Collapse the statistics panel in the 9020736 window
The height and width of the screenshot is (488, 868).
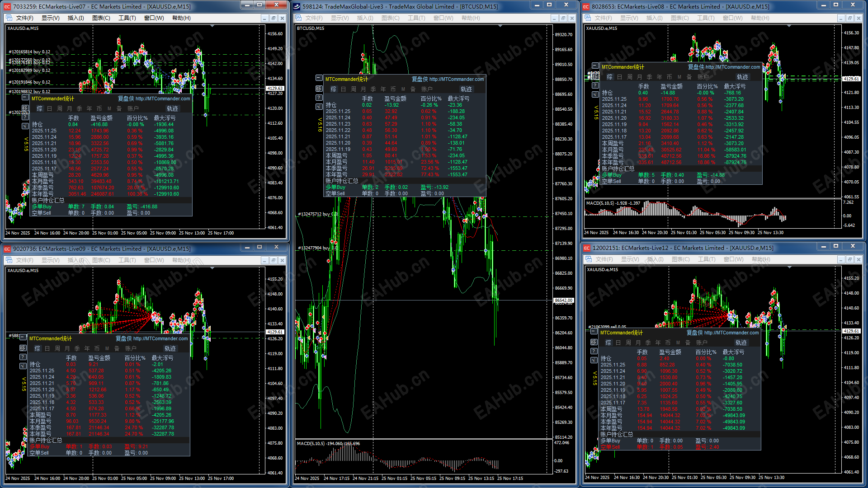[23, 338]
